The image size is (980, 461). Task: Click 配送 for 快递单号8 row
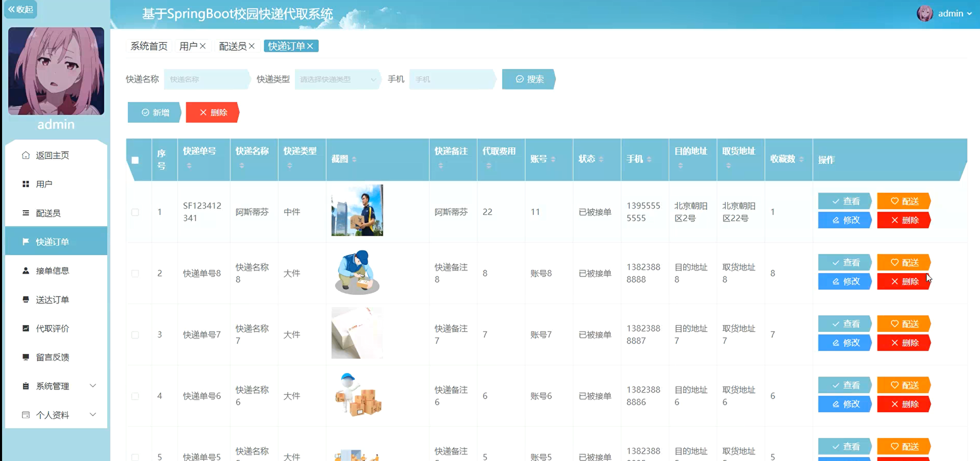tap(904, 263)
